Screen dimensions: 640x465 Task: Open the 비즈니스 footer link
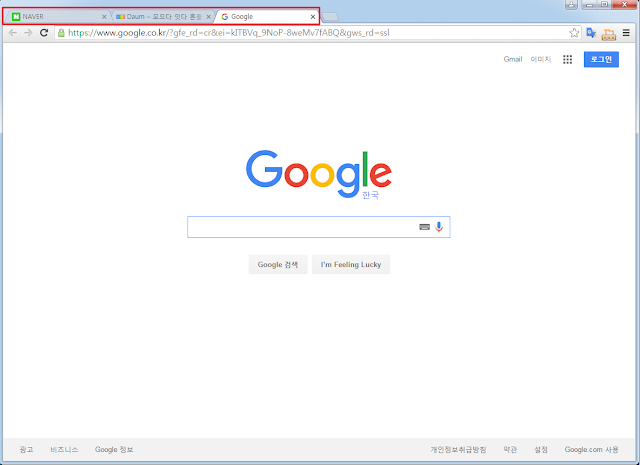point(64,449)
